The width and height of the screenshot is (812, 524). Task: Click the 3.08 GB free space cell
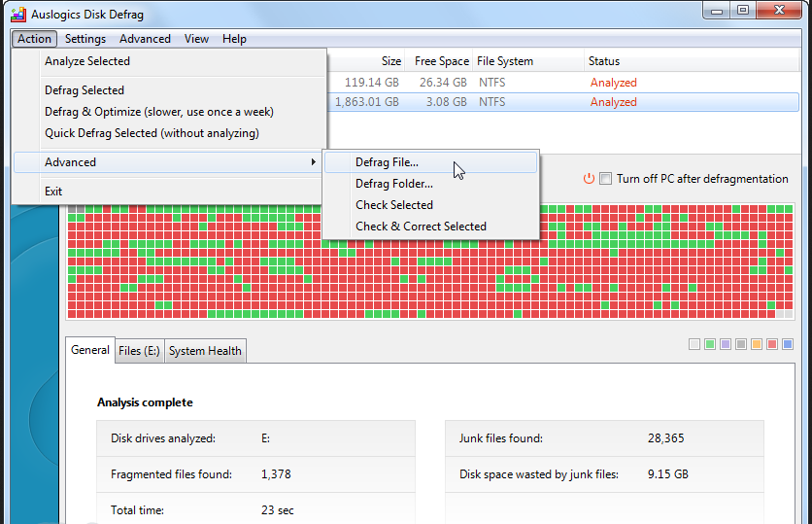pyautogui.click(x=447, y=102)
